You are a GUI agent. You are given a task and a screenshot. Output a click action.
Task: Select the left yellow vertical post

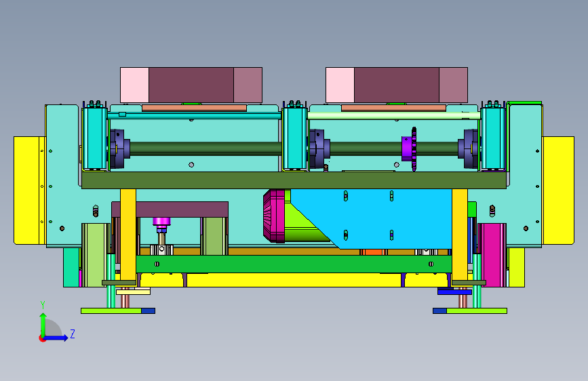[128, 235]
